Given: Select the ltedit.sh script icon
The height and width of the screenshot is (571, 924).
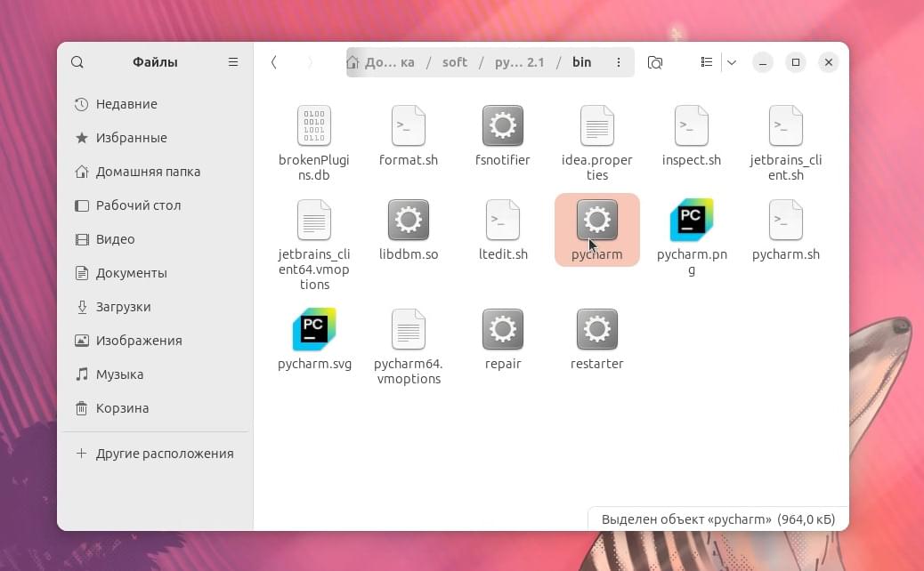Looking at the screenshot, I should click(x=503, y=220).
